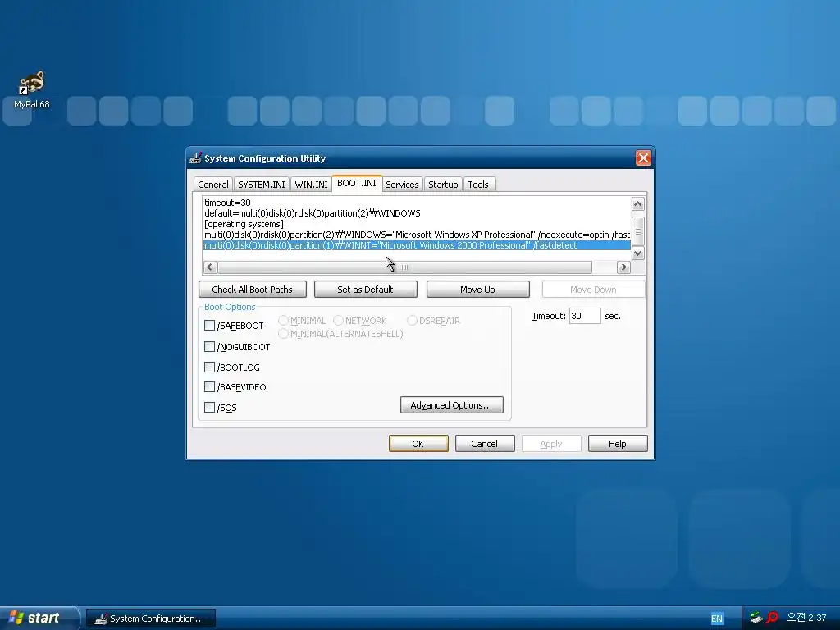Click the Move Up button

pyautogui.click(x=478, y=290)
